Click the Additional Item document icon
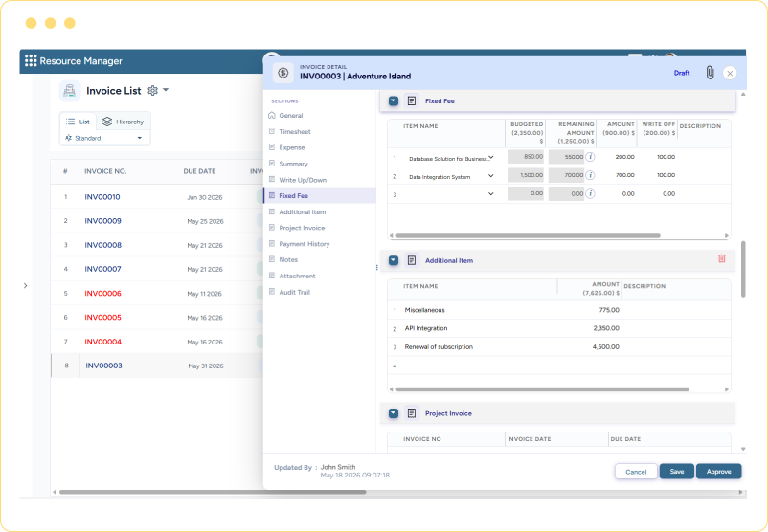768x532 pixels. 412,260
